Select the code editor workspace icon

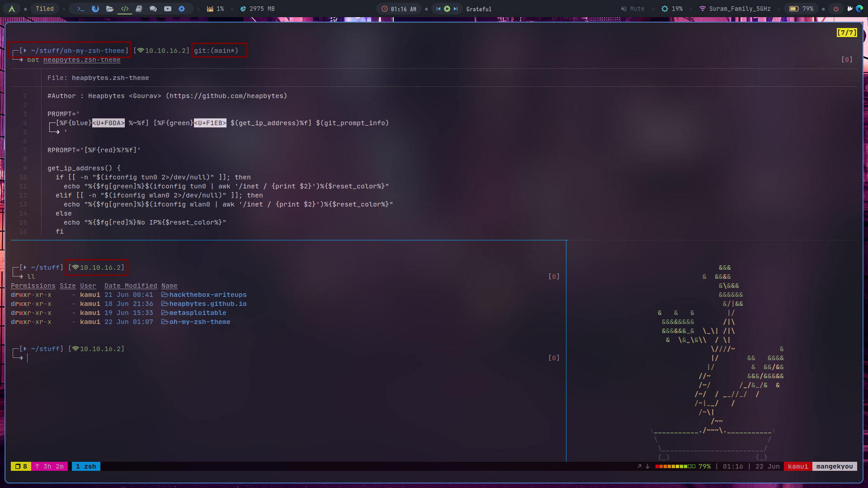click(x=125, y=9)
